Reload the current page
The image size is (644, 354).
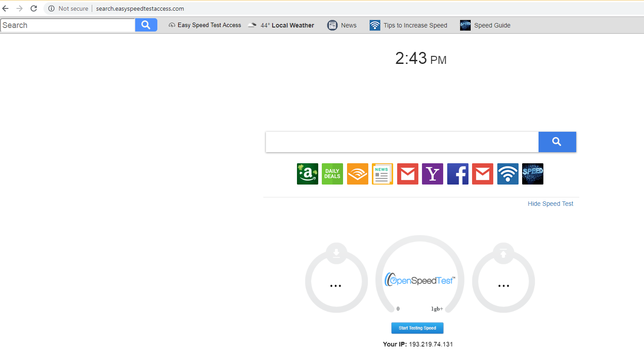tap(34, 8)
